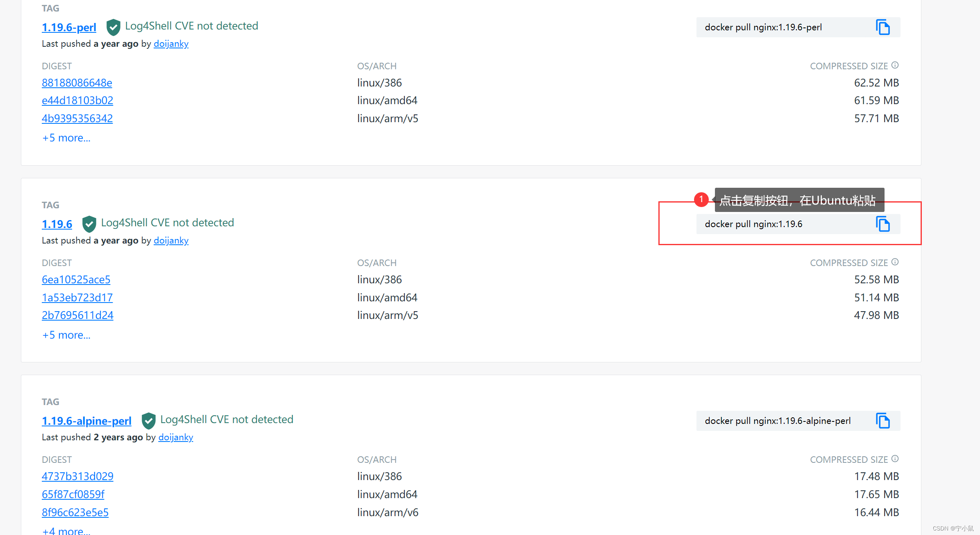The width and height of the screenshot is (980, 535).
Task: Copy the docker pull nginx:1.19.6-perl command
Action: [x=883, y=27]
